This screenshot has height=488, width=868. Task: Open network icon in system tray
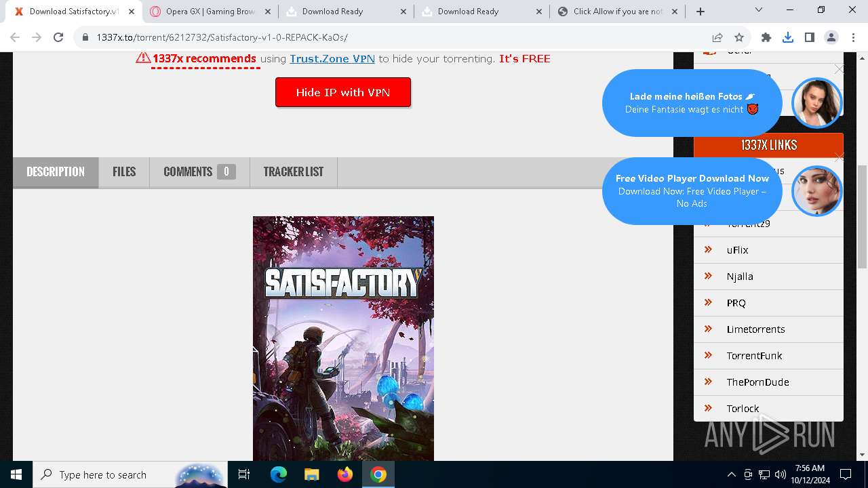point(764,474)
